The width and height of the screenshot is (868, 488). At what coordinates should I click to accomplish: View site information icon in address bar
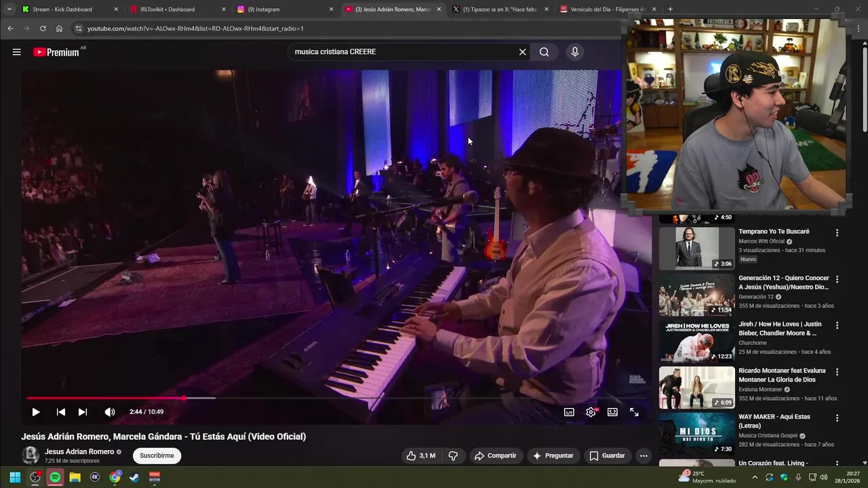pyautogui.click(x=78, y=28)
